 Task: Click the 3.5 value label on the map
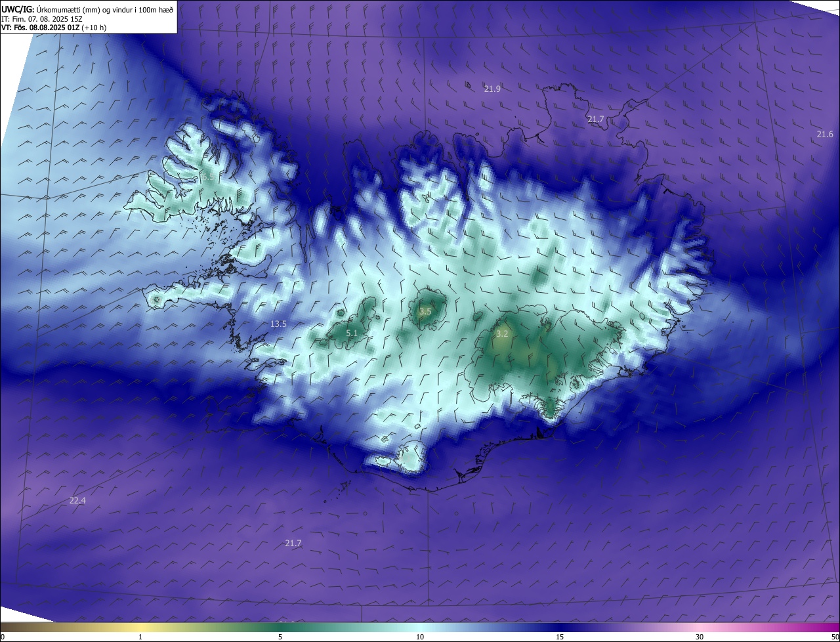(x=425, y=311)
